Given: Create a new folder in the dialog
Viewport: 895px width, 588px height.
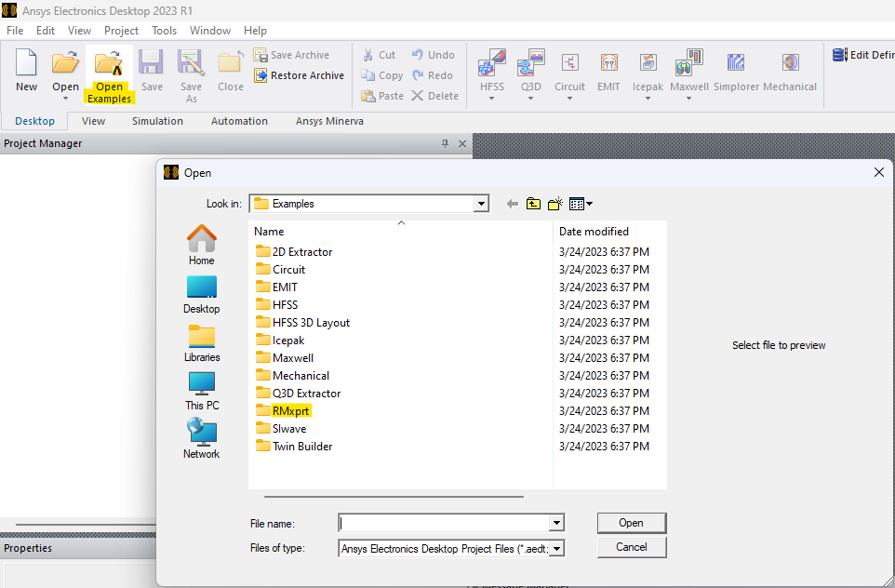Looking at the screenshot, I should 554,204.
